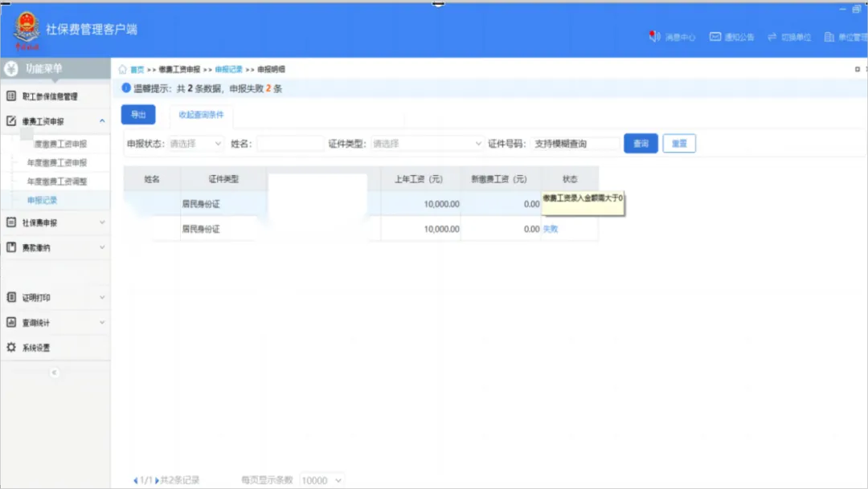868x489 pixels.
Task: Click the 状态 column header
Action: point(570,179)
